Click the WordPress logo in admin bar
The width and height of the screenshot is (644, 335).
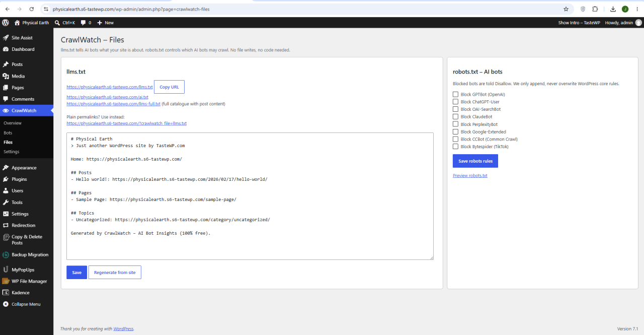pyautogui.click(x=6, y=23)
